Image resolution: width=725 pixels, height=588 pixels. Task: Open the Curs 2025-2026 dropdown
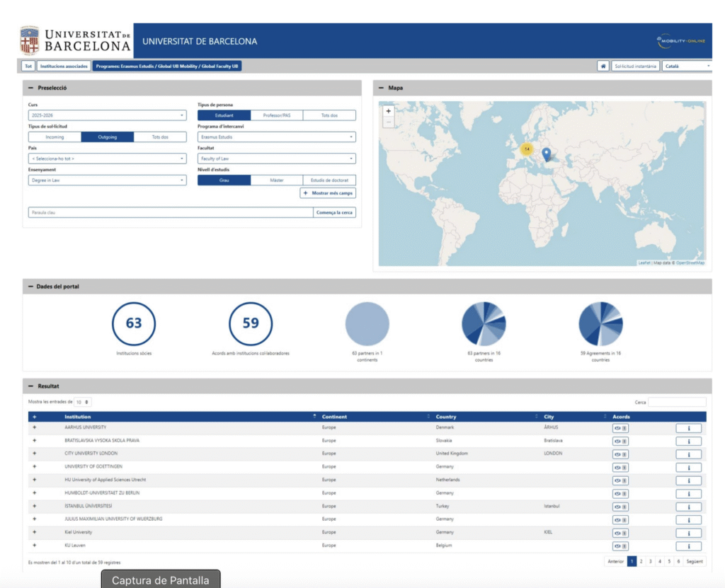click(107, 115)
